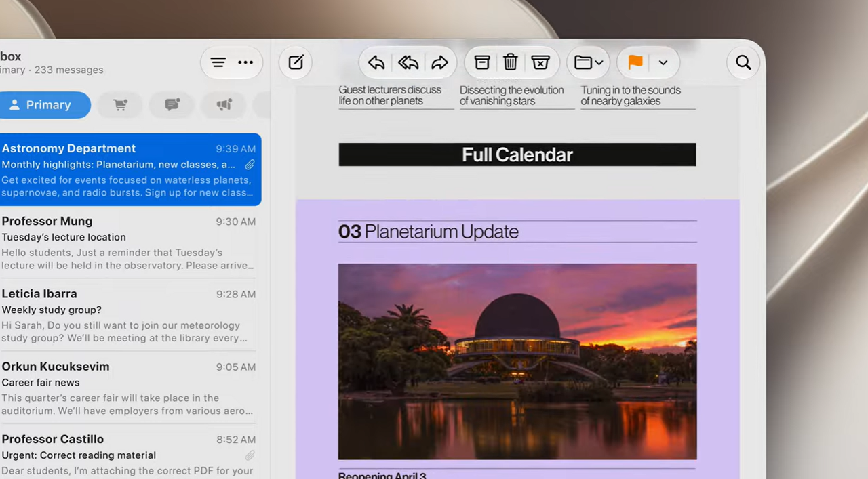This screenshot has width=868, height=479.
Task: Open Orkun Kucuksevim career fair email
Action: (129, 388)
